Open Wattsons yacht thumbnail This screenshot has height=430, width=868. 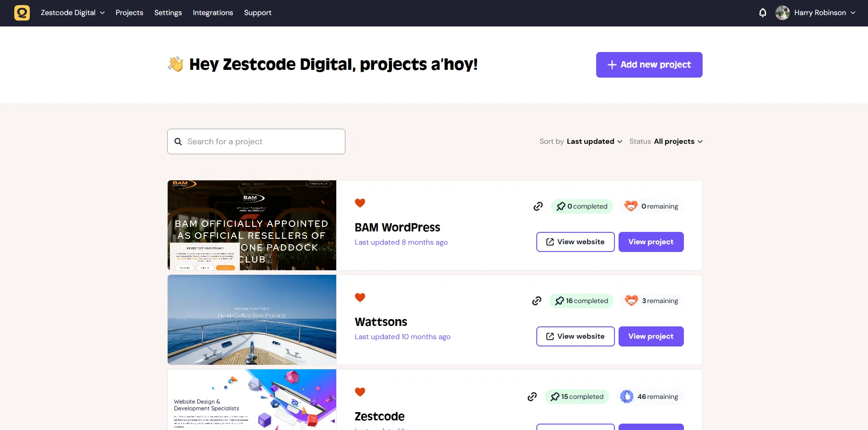pos(252,320)
